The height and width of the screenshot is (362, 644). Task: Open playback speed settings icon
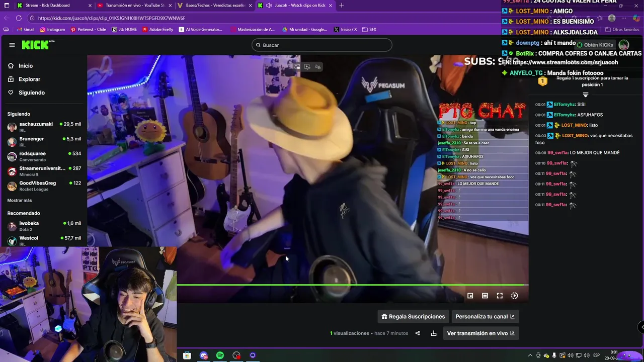point(514,296)
